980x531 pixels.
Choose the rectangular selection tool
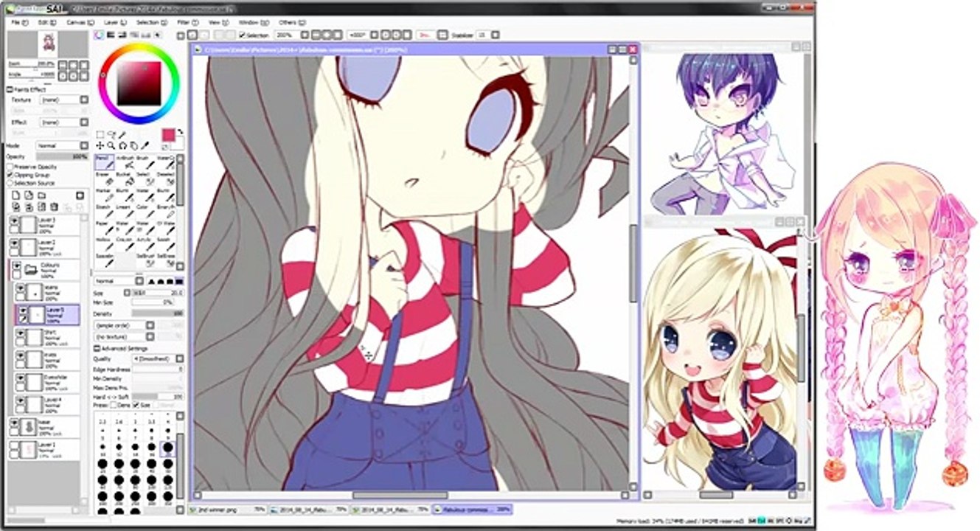100,135
